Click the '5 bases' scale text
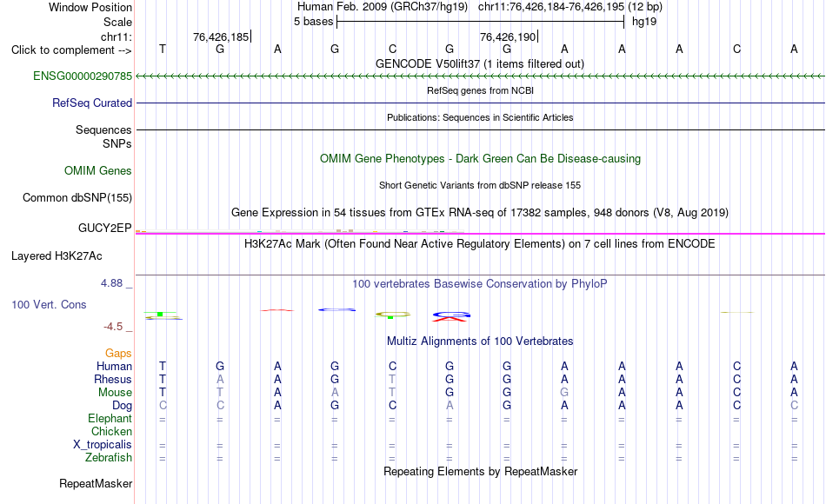Screen dimensions: 826x504 click(313, 22)
